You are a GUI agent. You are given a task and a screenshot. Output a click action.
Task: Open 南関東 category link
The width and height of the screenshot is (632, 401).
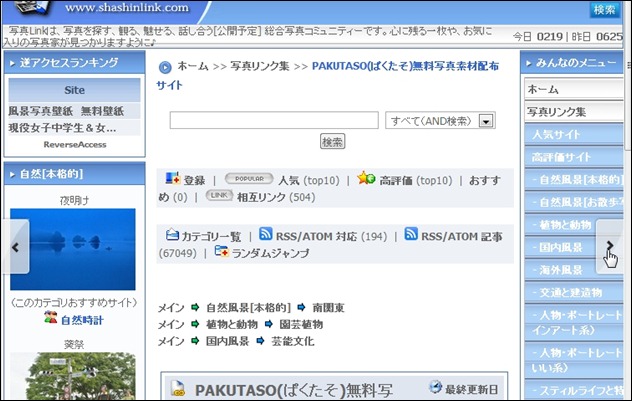coord(328,308)
